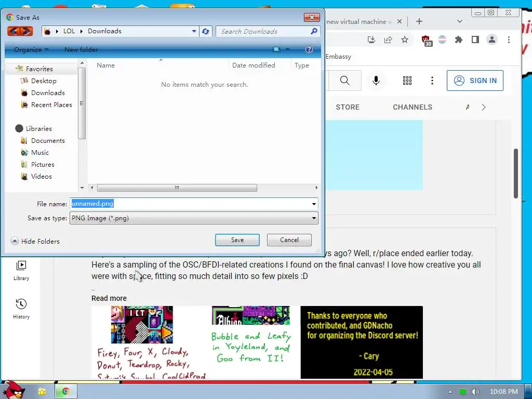This screenshot has width=532, height=399.
Task: Open the Thanks to everyone post image
Action: click(x=362, y=342)
